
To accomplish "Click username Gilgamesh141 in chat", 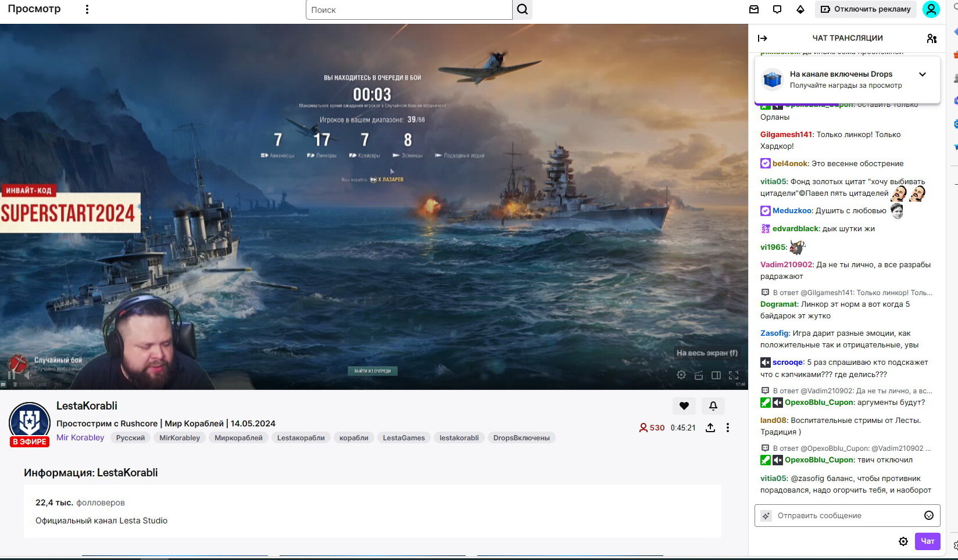I will 786,134.
